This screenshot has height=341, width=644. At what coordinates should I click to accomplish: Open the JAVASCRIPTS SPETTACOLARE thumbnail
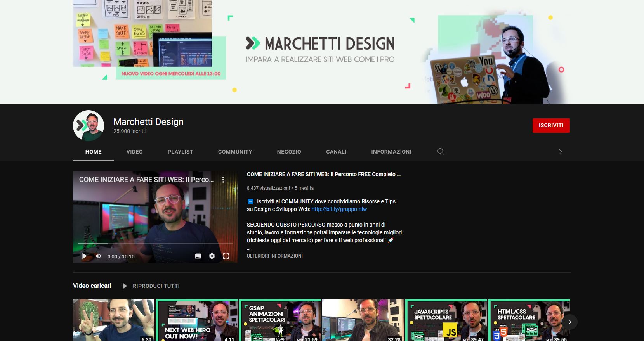point(446,320)
